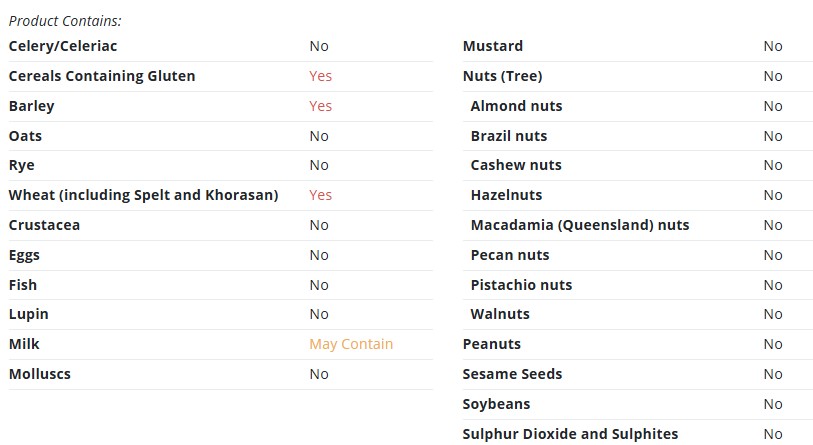The height and width of the screenshot is (445, 813).
Task: Click the Pistachio nuts entry
Action: 522,285
